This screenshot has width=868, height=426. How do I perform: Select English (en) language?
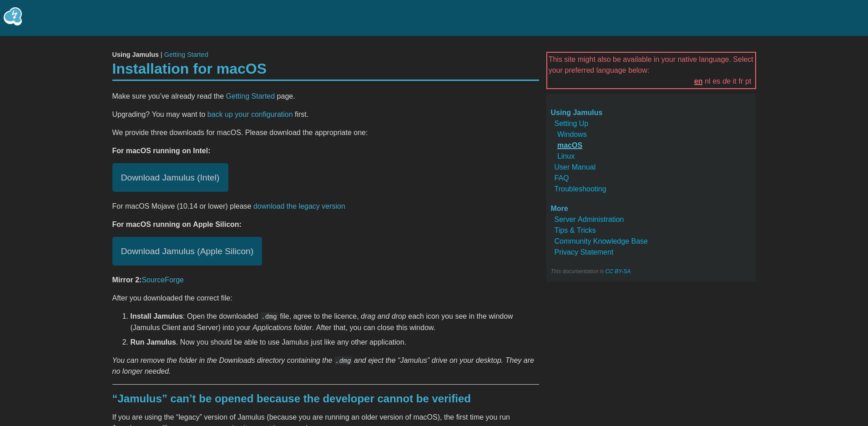(x=698, y=81)
